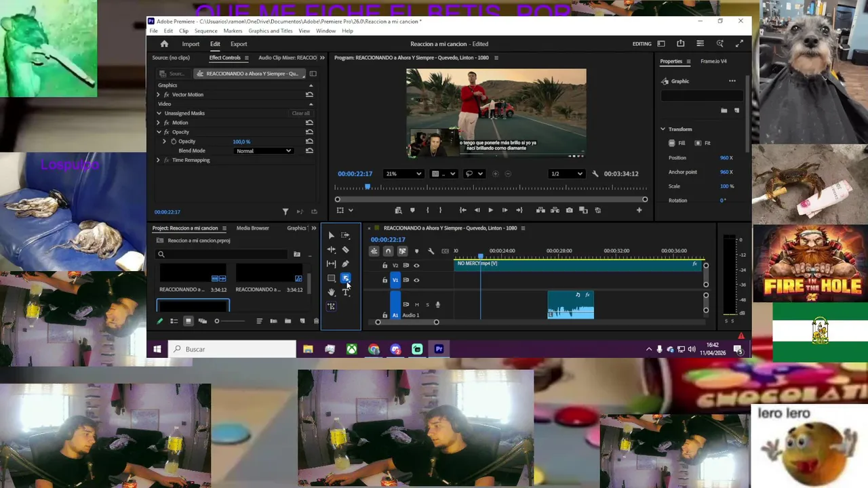The height and width of the screenshot is (488, 868).
Task: Collapse Opacity effect section
Action: coord(159,132)
